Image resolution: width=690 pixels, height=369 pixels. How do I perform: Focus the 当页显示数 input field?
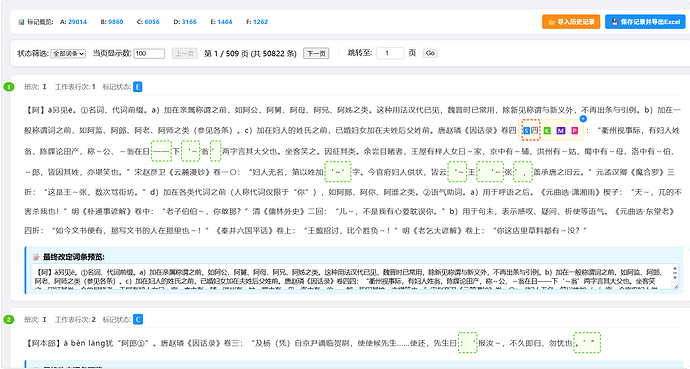[x=149, y=54]
